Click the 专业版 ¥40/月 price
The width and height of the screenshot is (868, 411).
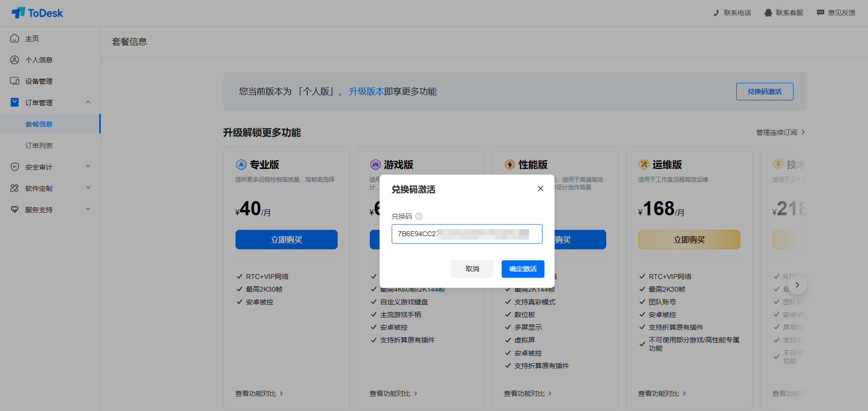pos(253,209)
